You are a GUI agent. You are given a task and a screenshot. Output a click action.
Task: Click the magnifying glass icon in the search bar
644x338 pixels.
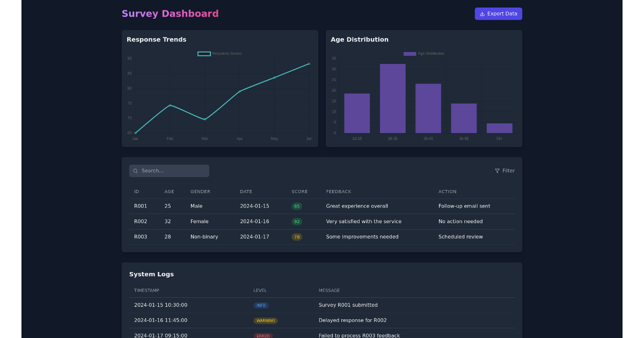pyautogui.click(x=135, y=171)
